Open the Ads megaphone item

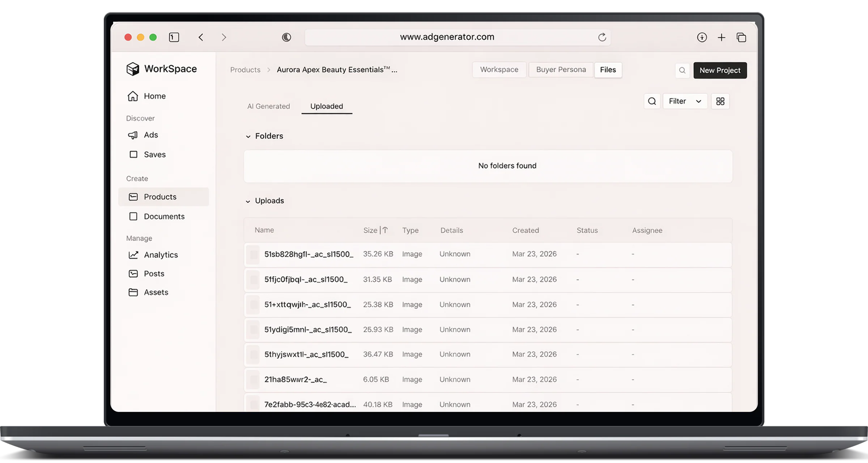[x=143, y=135]
